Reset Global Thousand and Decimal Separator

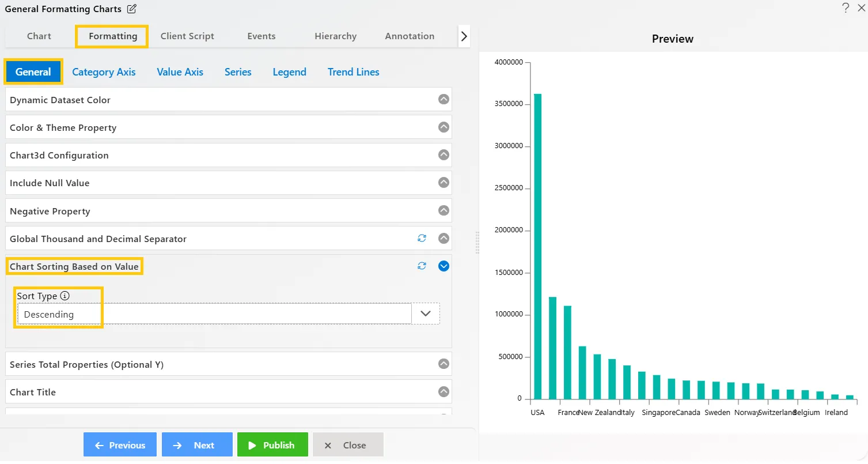pyautogui.click(x=422, y=238)
